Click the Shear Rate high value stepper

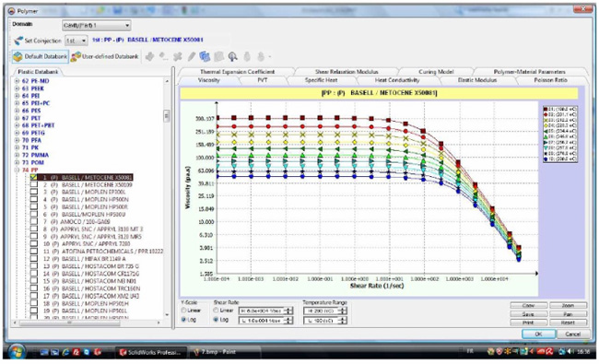tap(289, 311)
